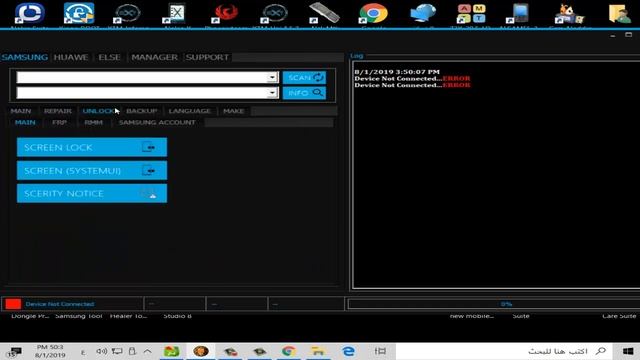Open the notification center icon
Screen dimensions: 640x360
click(x=14, y=352)
